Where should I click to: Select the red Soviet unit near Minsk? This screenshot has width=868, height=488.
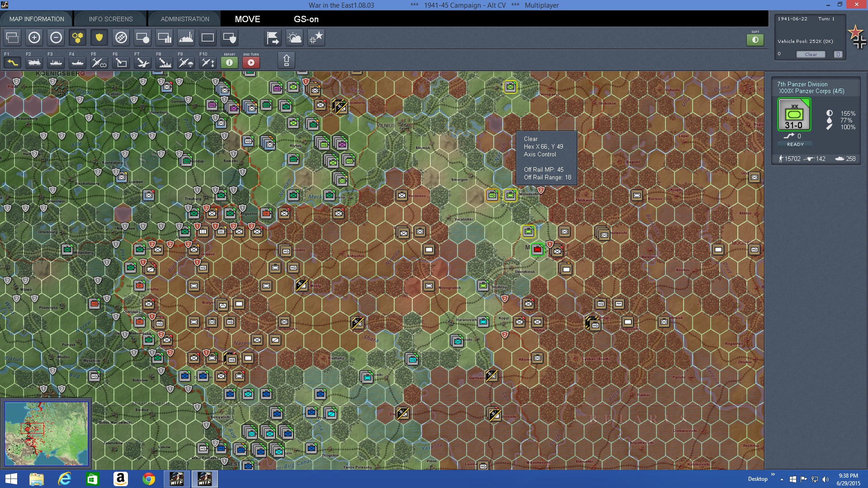537,249
